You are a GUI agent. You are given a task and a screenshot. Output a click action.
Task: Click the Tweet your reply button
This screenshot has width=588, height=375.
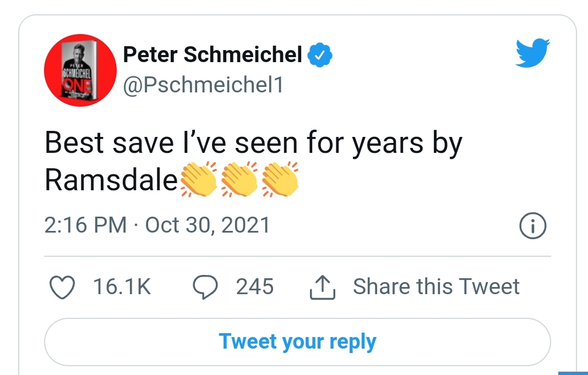297,342
